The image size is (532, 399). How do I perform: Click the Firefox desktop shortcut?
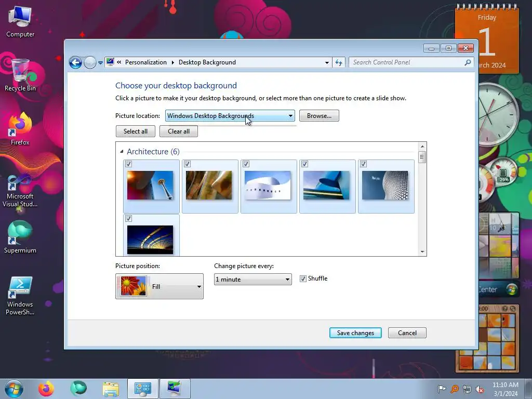(x=20, y=129)
